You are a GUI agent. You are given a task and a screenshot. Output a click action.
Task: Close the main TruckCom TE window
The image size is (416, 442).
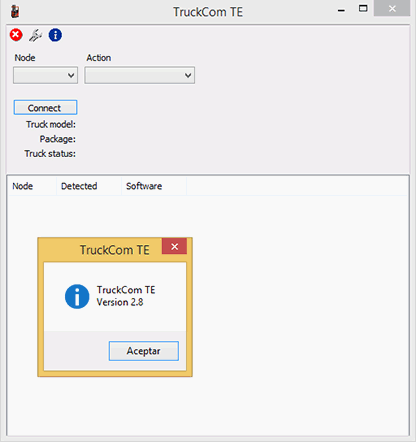(392, 8)
